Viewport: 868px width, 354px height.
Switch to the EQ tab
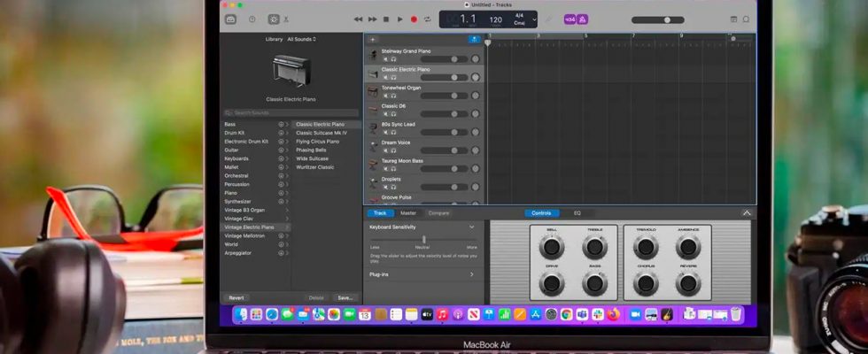pos(577,213)
